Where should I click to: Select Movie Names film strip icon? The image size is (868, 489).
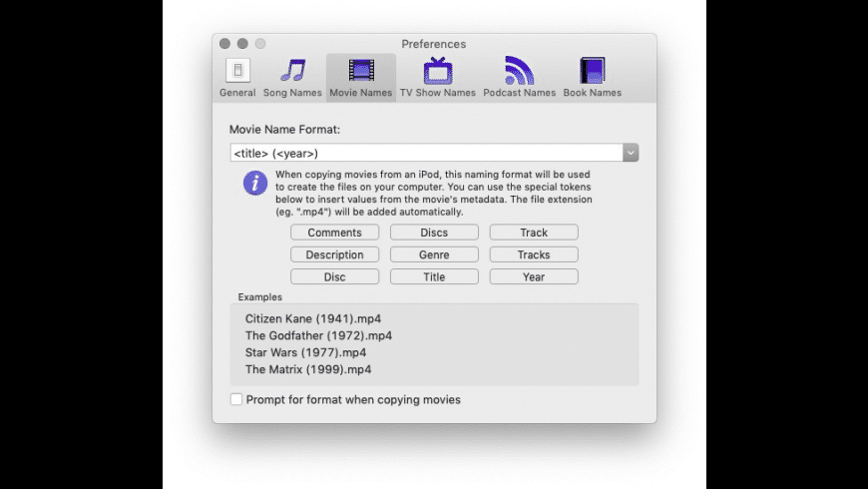[361, 70]
